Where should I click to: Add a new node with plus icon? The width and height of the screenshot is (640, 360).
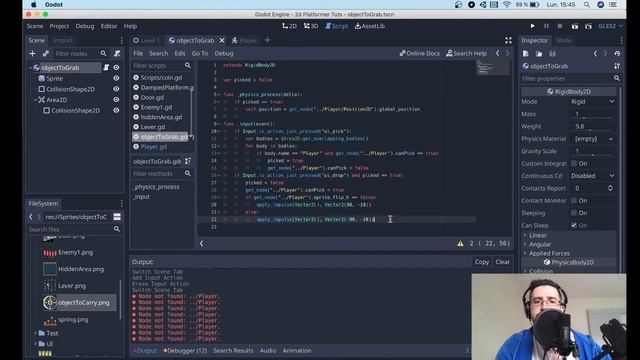pos(32,53)
